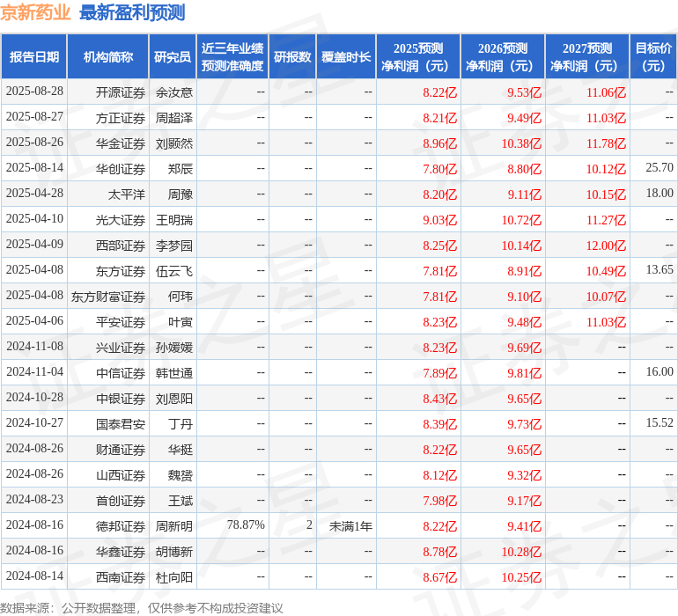Click the 华创证券 institution name
This screenshot has width=678, height=616.
(121, 168)
